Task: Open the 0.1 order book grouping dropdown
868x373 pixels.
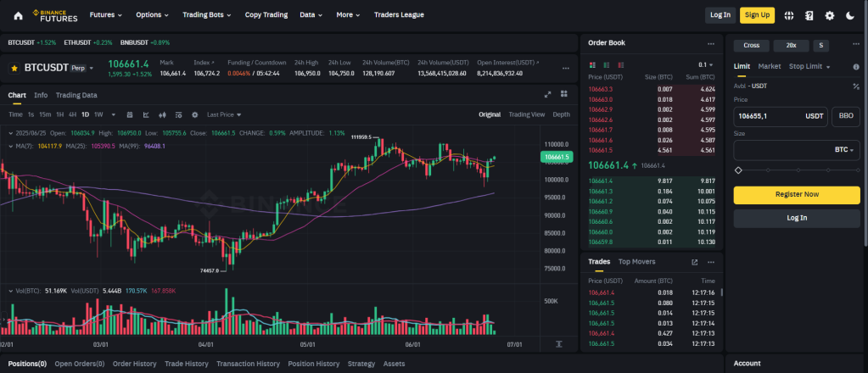Action: click(703, 64)
